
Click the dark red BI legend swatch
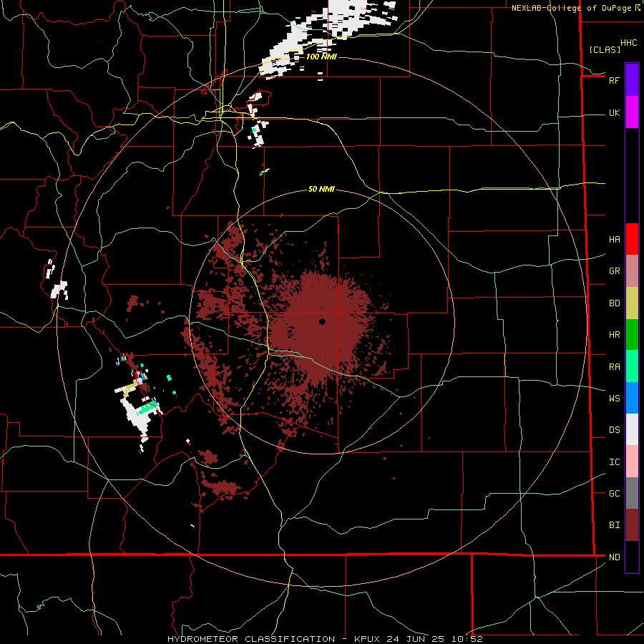click(632, 525)
